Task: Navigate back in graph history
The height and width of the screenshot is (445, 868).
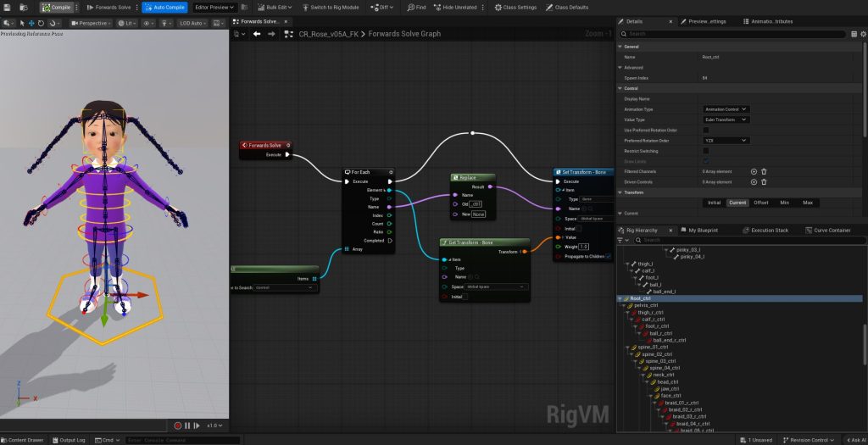Action: [257, 34]
